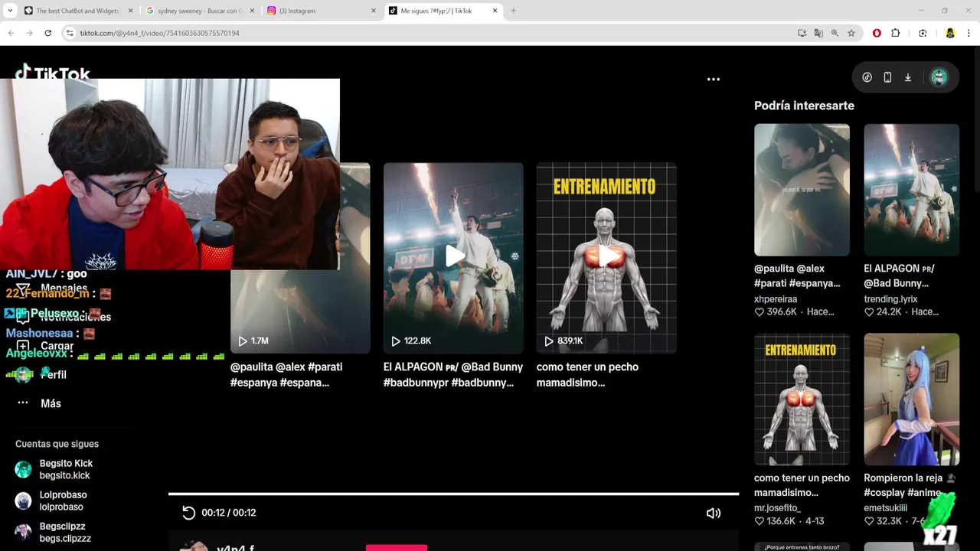
Task: Replay the video with the restart icon
Action: (x=188, y=513)
